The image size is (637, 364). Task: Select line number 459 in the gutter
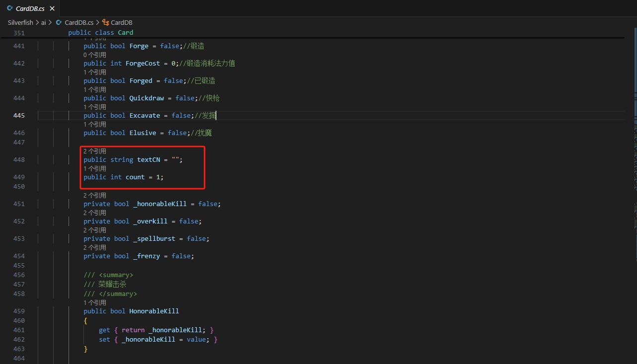19,311
